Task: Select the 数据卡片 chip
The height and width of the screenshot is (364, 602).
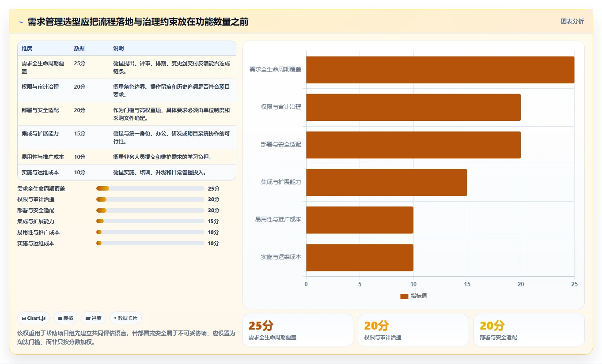Action: pos(125,318)
